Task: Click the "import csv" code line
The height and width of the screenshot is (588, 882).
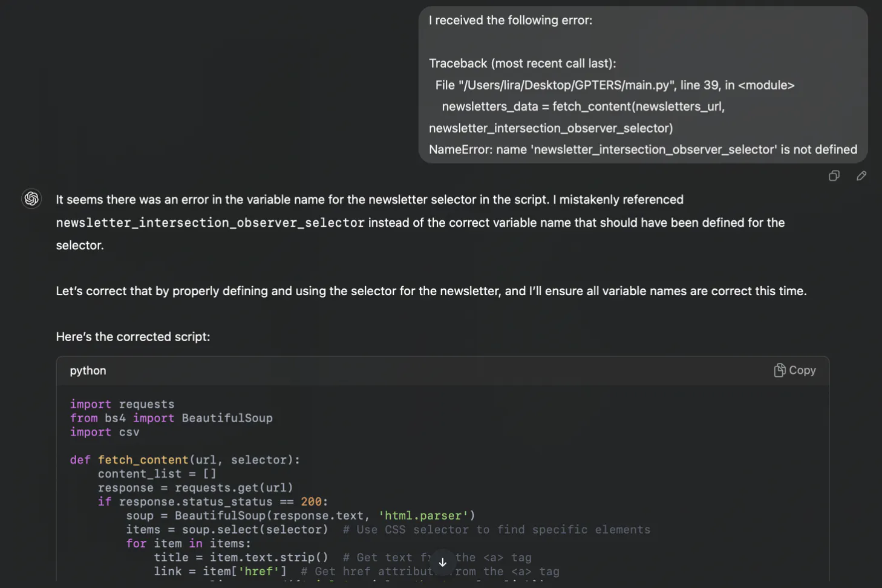Action: [x=105, y=432]
